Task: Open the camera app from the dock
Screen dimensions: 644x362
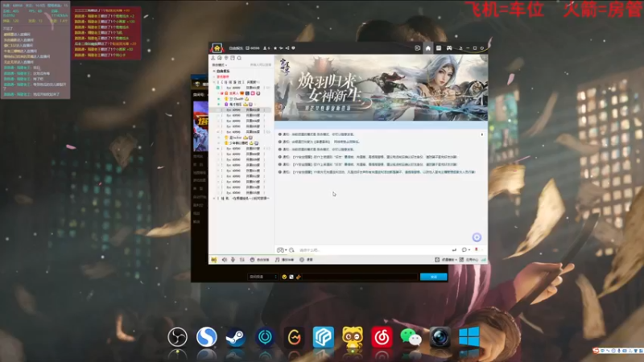Action: (x=440, y=337)
